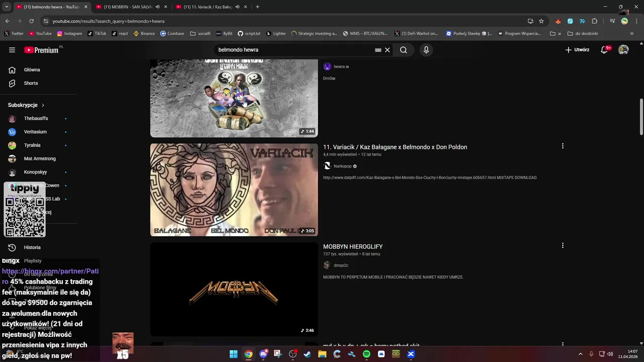Viewport: 644px width, 362px height.
Task: Switch to the 11. Variacik browser tab
Action: tap(208, 7)
